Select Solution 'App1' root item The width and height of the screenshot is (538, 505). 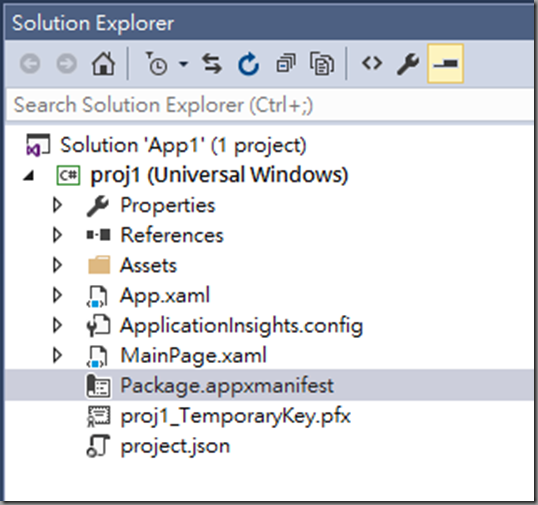[183, 145]
